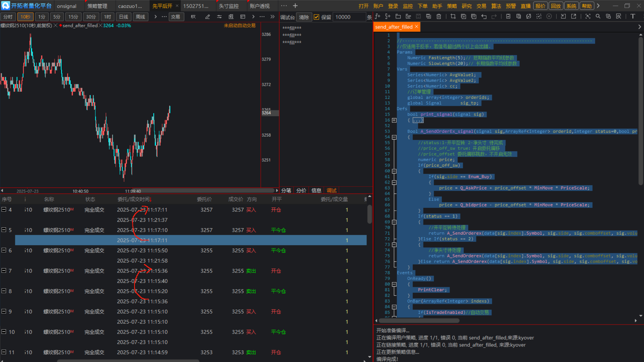Click the plus icon to add new tab
Image resolution: width=644 pixels, height=362 pixels.
pyautogui.click(x=295, y=6)
